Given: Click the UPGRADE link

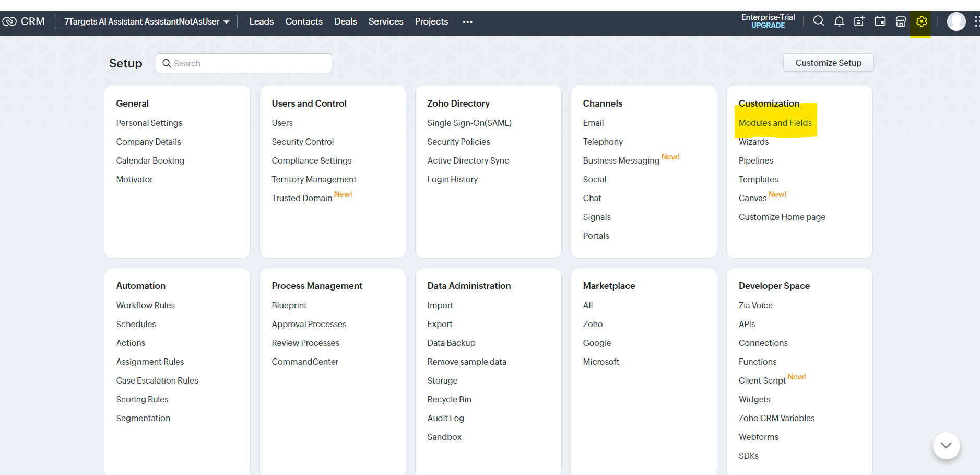Looking at the screenshot, I should pos(768,26).
